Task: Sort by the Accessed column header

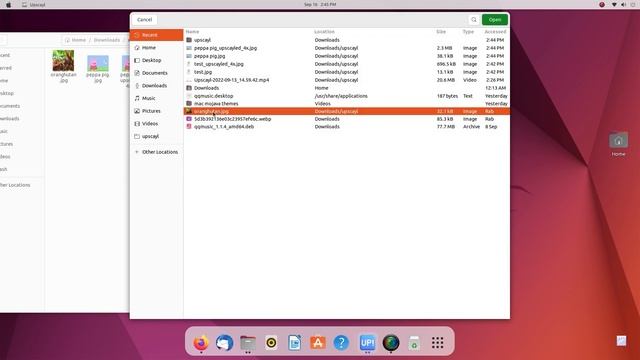Action: [x=495, y=32]
